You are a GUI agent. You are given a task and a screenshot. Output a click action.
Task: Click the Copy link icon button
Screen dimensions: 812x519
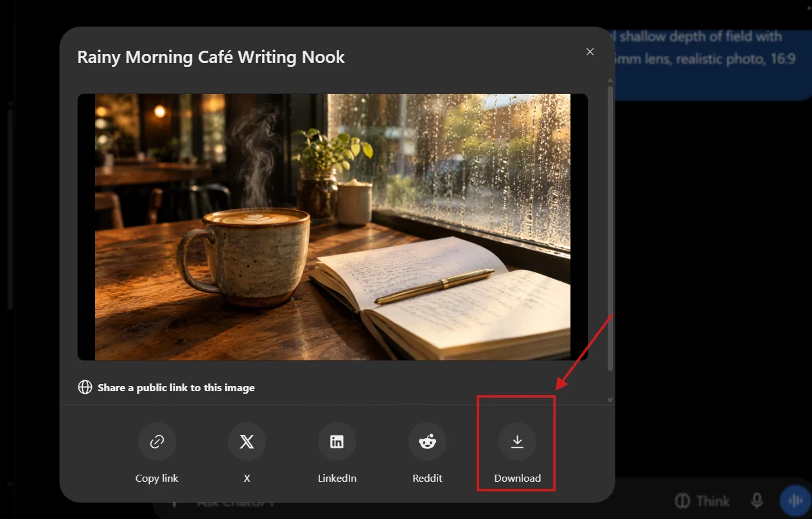tap(157, 441)
